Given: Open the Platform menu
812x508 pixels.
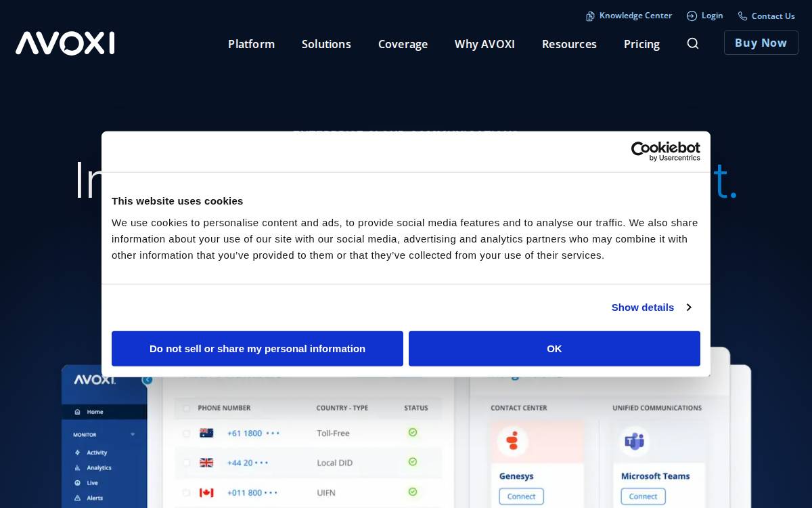Looking at the screenshot, I should 251,44.
